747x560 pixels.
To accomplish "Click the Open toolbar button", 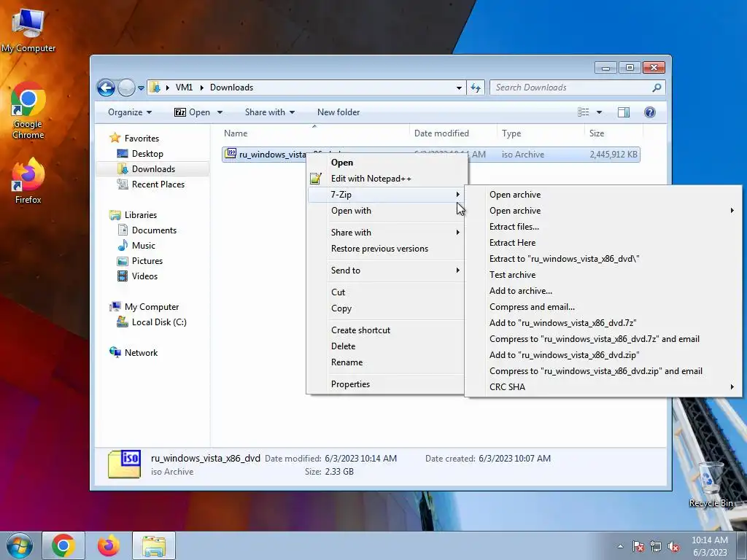I will click(193, 112).
